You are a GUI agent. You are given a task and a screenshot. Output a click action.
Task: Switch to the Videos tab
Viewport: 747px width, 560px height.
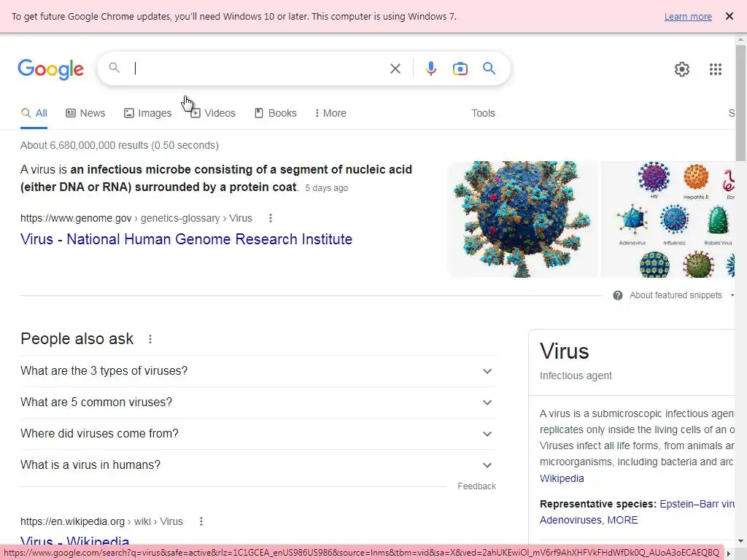213,113
